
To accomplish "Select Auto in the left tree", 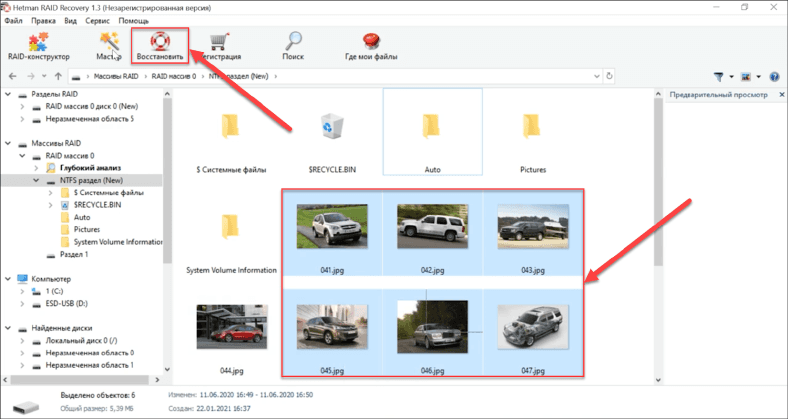I will pos(82,217).
